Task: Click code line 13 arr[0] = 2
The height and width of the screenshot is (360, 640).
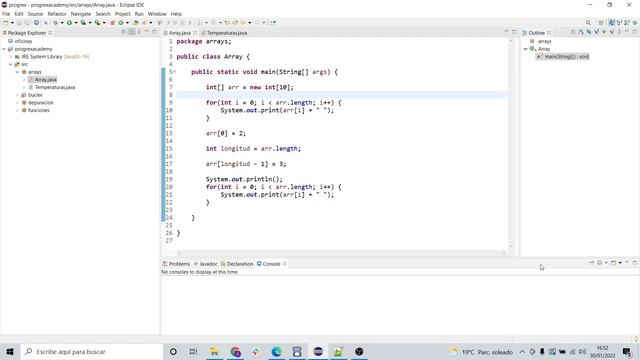Action: pyautogui.click(x=226, y=133)
